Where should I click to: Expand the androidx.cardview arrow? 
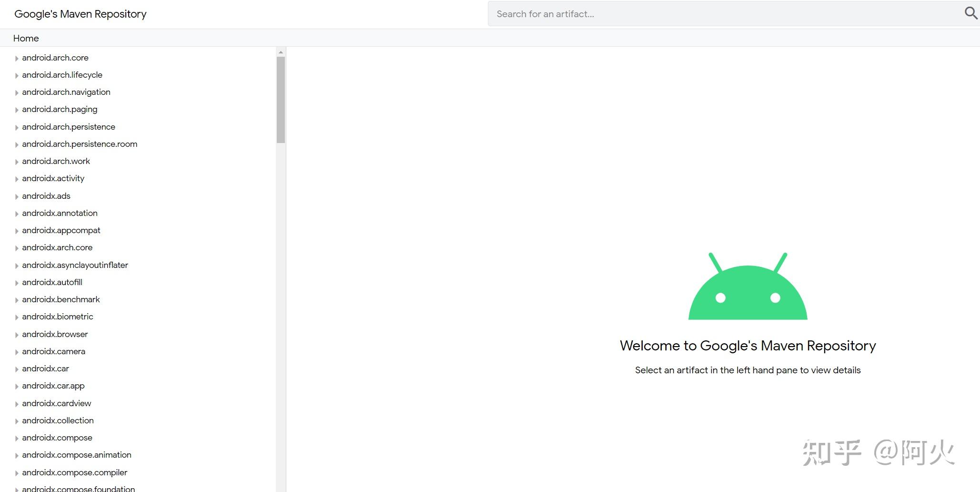click(x=17, y=404)
